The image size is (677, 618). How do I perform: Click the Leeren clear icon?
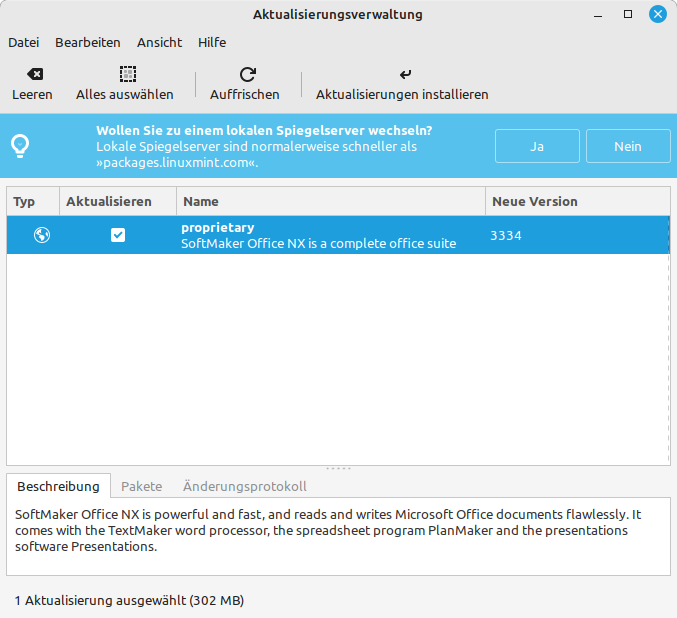[35, 74]
